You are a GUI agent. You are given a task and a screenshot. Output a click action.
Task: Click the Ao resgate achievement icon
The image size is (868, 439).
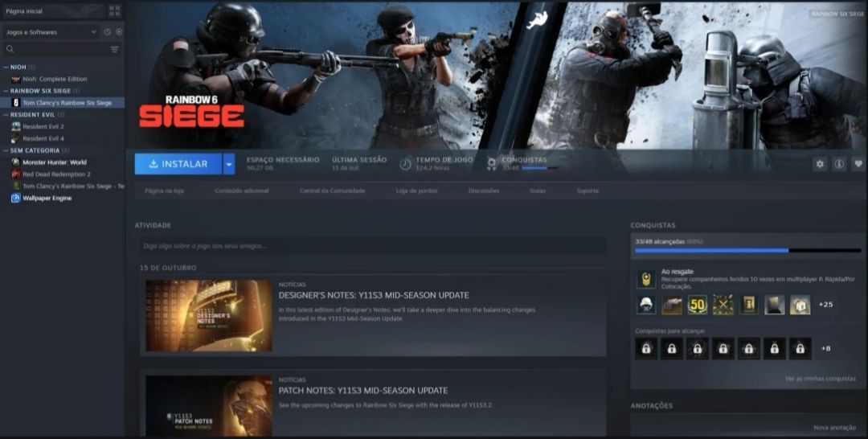click(x=646, y=279)
